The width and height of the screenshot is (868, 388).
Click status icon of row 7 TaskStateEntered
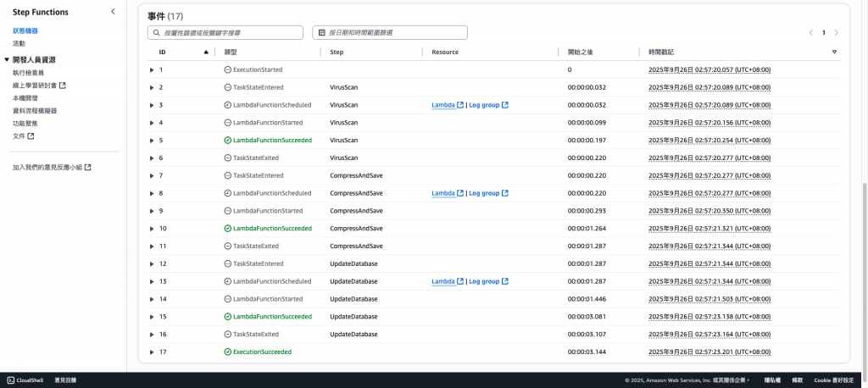[227, 175]
